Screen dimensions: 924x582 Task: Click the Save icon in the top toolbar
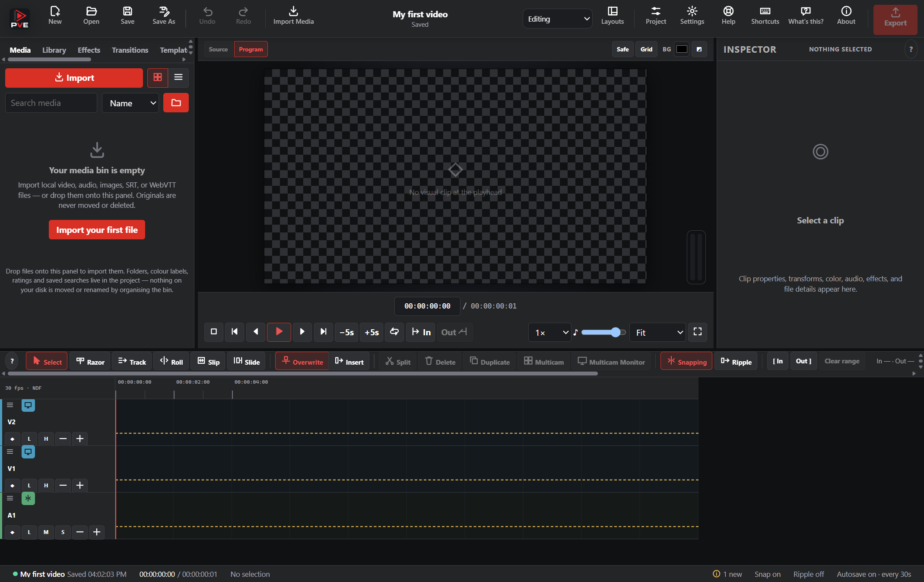click(x=127, y=16)
